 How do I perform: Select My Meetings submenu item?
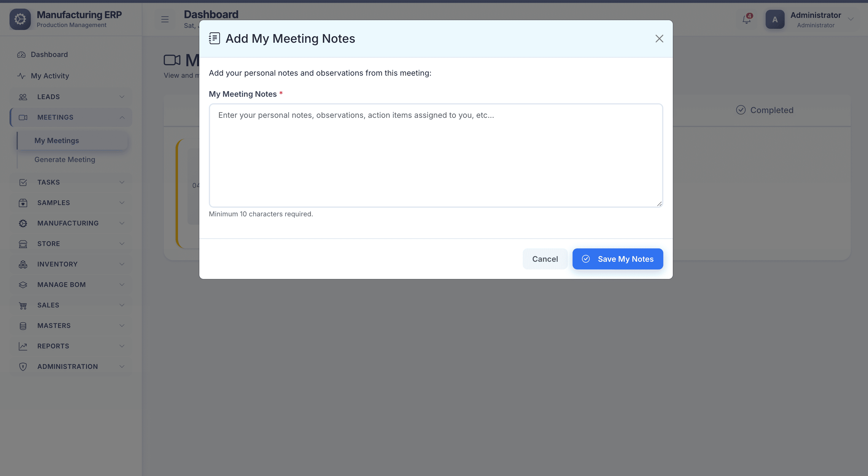tap(57, 141)
